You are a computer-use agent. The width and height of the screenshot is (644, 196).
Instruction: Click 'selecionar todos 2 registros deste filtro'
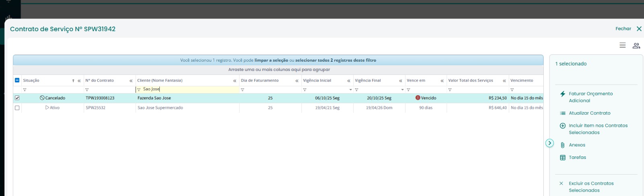[x=335, y=60]
